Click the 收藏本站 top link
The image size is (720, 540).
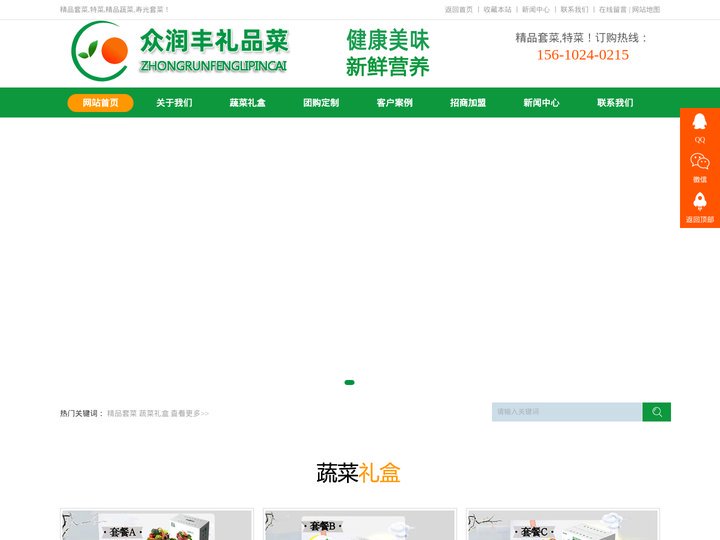(497, 10)
